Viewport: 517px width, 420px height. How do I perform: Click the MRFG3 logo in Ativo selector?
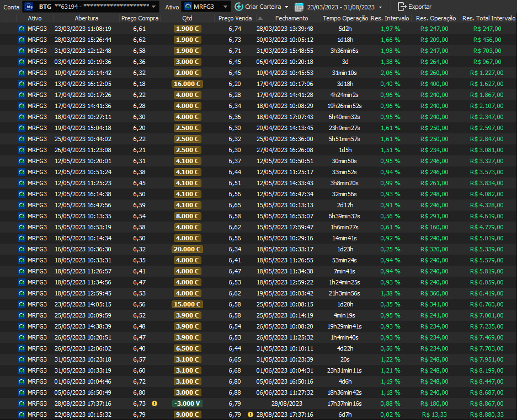coord(188,7)
